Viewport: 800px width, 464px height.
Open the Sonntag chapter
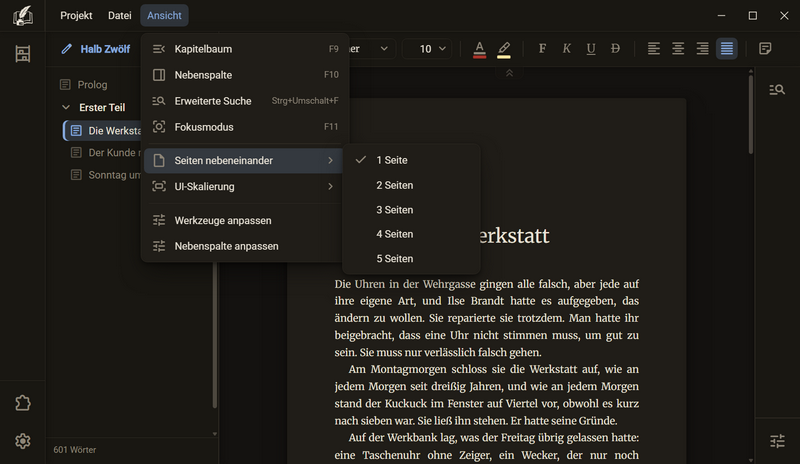(105, 175)
